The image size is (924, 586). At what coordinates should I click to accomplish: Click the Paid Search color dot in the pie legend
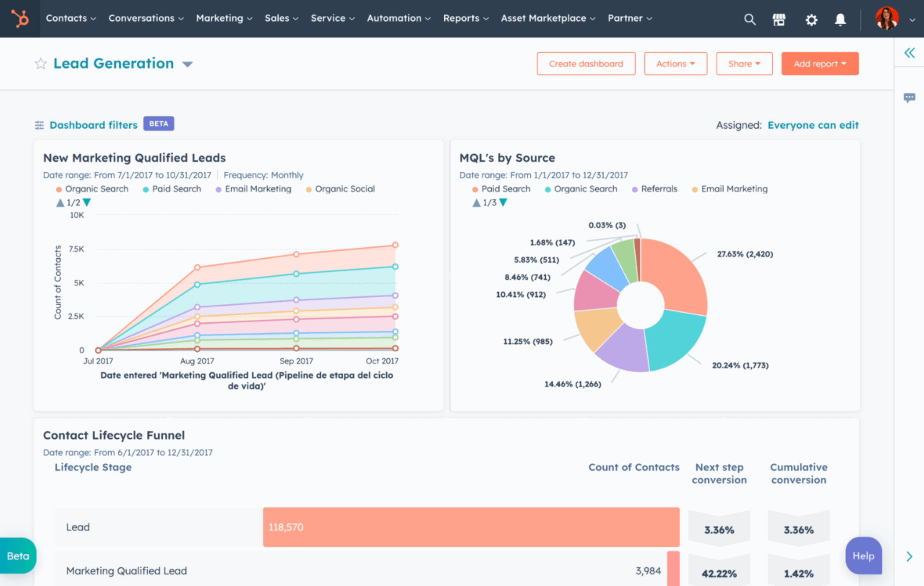pyautogui.click(x=475, y=189)
